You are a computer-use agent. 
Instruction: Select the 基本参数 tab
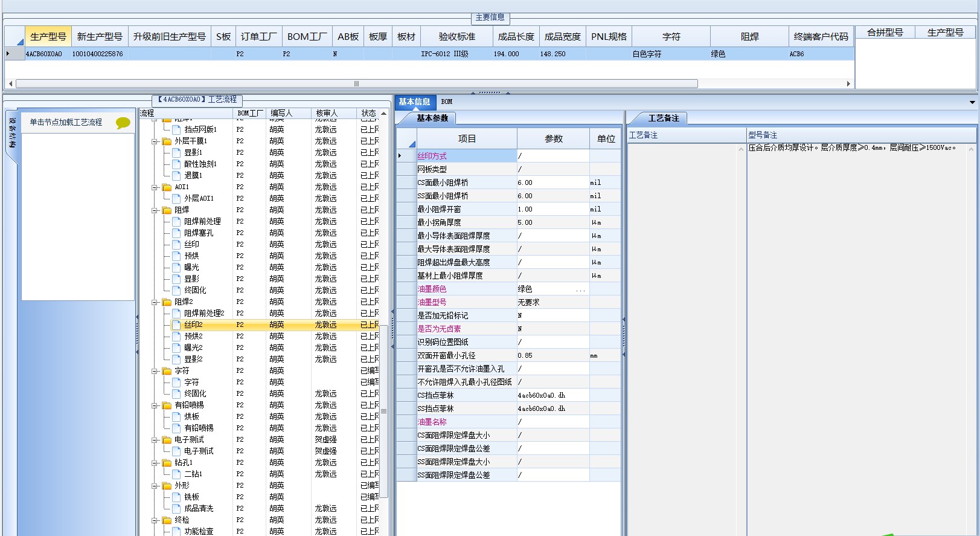[x=432, y=118]
